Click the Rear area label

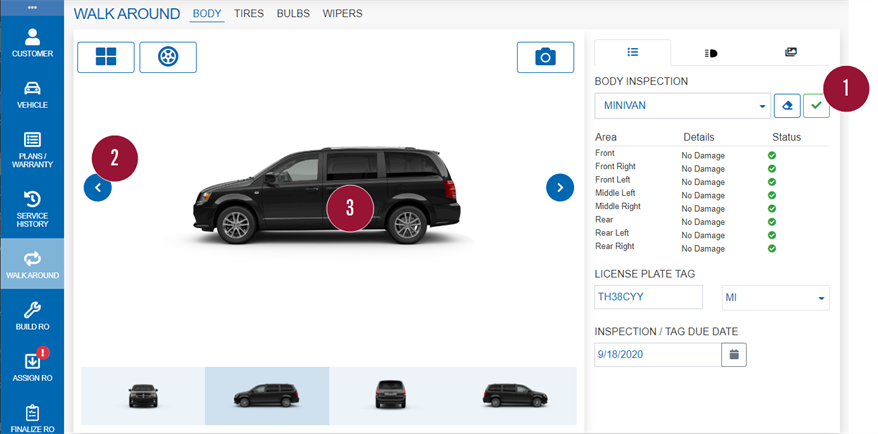click(x=604, y=220)
